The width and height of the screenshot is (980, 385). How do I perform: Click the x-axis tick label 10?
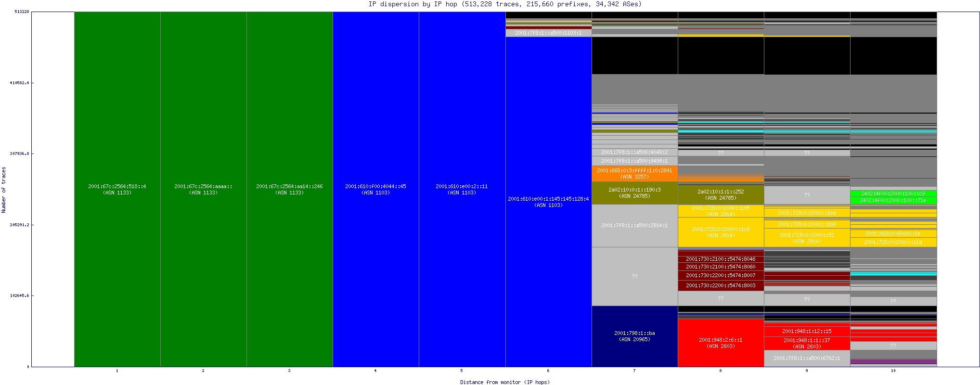pyautogui.click(x=893, y=371)
